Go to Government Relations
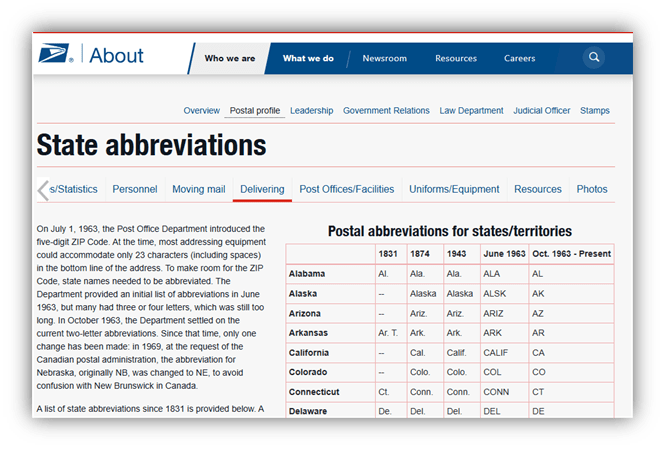Image resolution: width=665 pixels, height=450 pixels. [x=386, y=111]
